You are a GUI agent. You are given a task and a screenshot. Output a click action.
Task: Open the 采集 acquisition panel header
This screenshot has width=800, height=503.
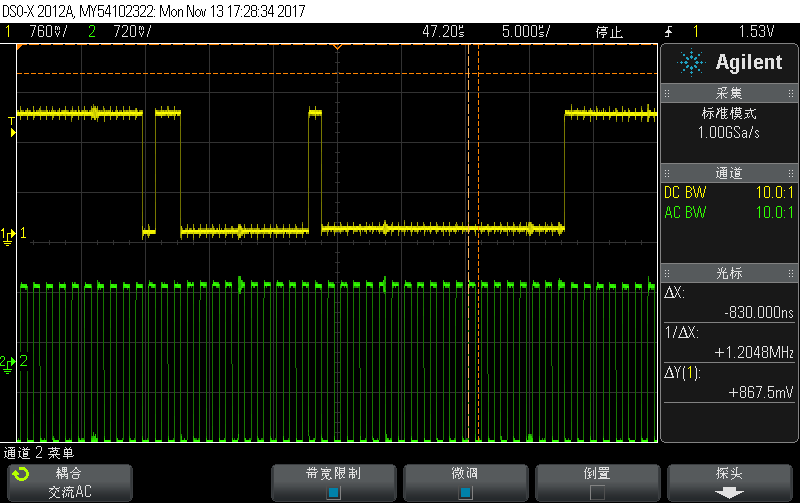click(729, 93)
